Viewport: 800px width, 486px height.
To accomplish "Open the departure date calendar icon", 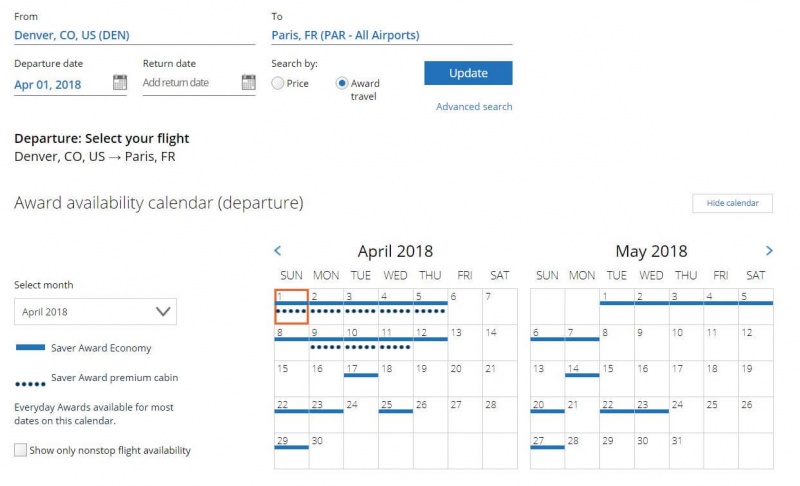I will [120, 83].
